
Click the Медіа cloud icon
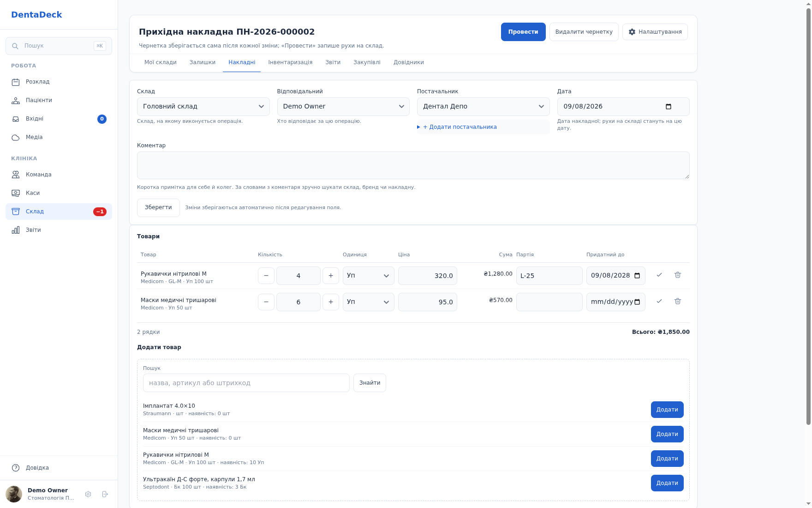pyautogui.click(x=16, y=137)
